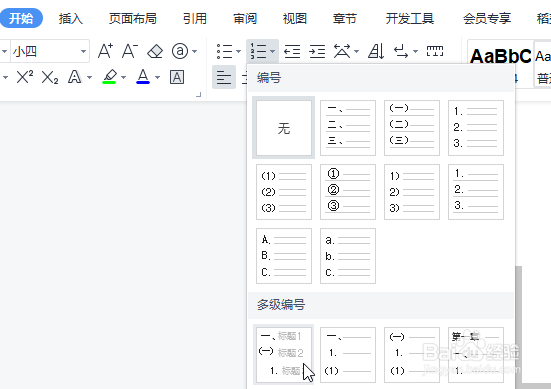Viewport: 551px width, 389px height.
Task: Expand the Chinese layout dropdown arrow
Action: tap(357, 52)
